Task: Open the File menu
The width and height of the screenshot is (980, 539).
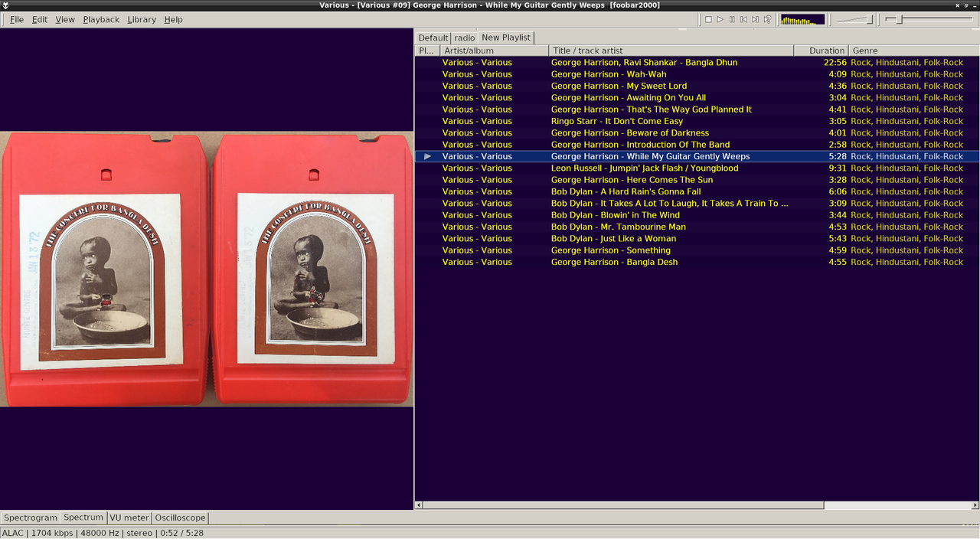Action: 17,19
